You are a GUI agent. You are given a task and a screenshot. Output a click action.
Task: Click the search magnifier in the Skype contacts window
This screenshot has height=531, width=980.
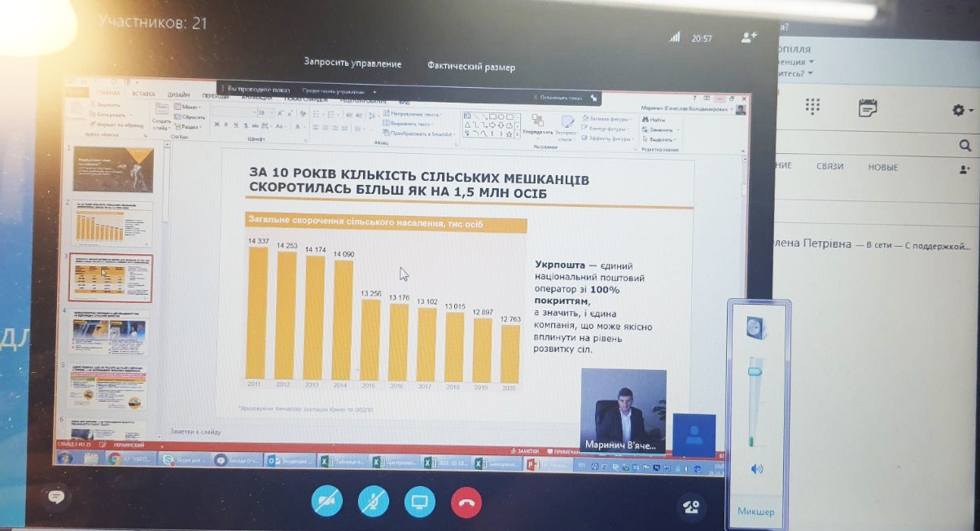click(965, 146)
